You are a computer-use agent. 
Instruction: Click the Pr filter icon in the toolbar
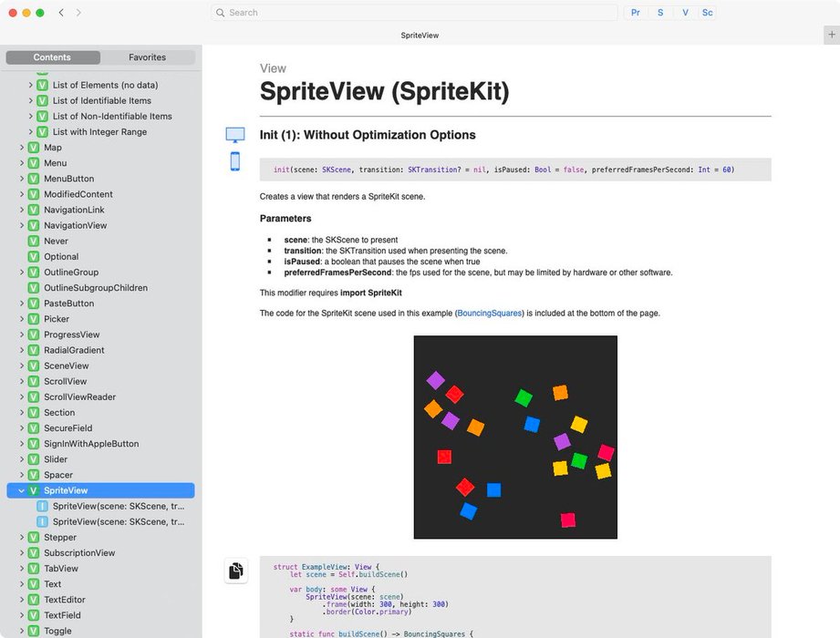(x=635, y=12)
